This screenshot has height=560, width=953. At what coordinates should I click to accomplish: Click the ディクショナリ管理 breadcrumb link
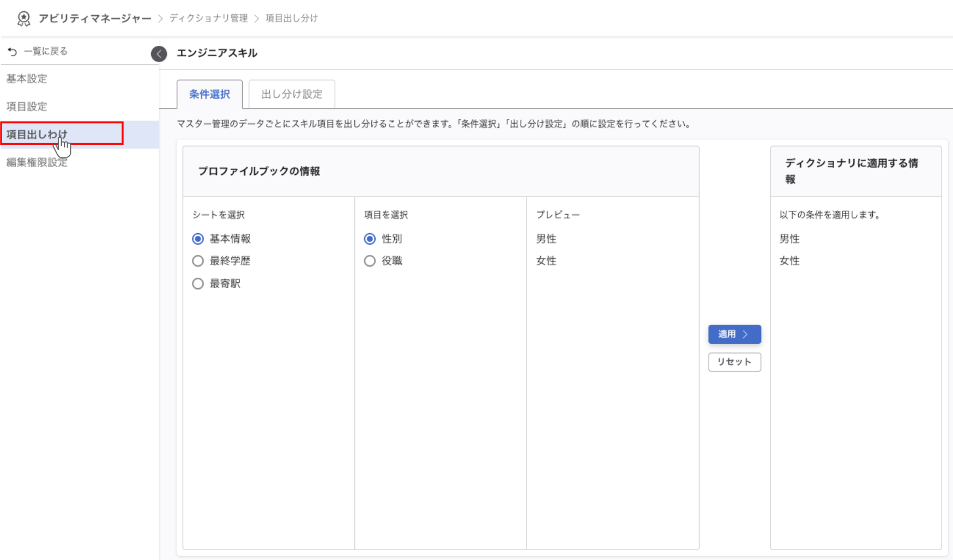[208, 18]
